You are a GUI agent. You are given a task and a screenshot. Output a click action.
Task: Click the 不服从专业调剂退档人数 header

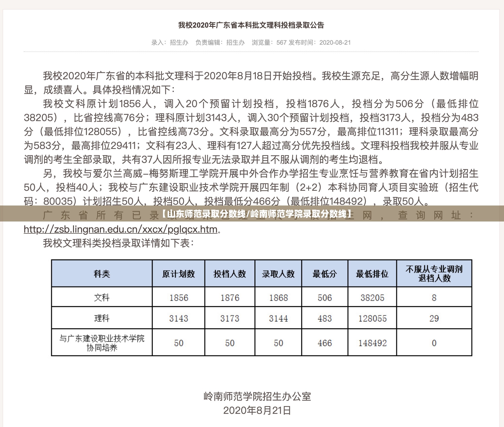click(434, 274)
